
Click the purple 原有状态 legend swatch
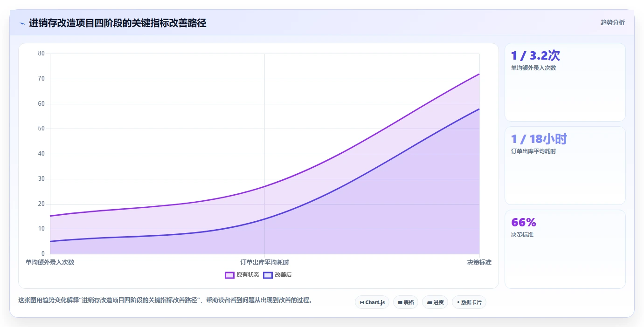pyautogui.click(x=229, y=275)
